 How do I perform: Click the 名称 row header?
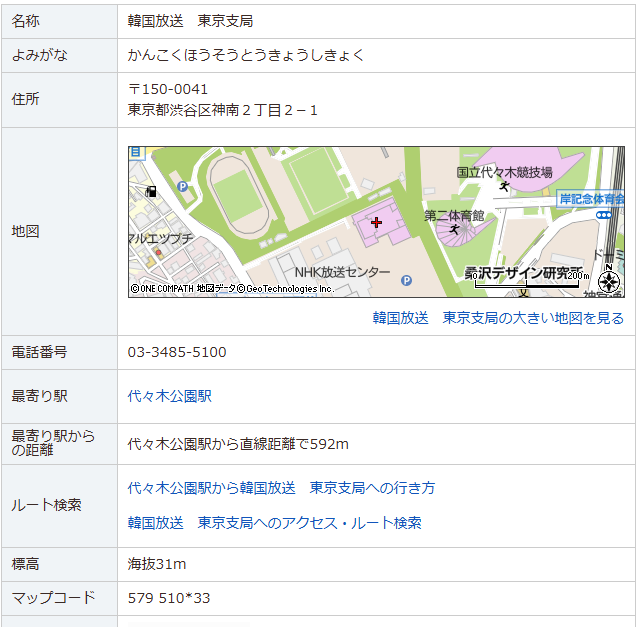(x=59, y=21)
